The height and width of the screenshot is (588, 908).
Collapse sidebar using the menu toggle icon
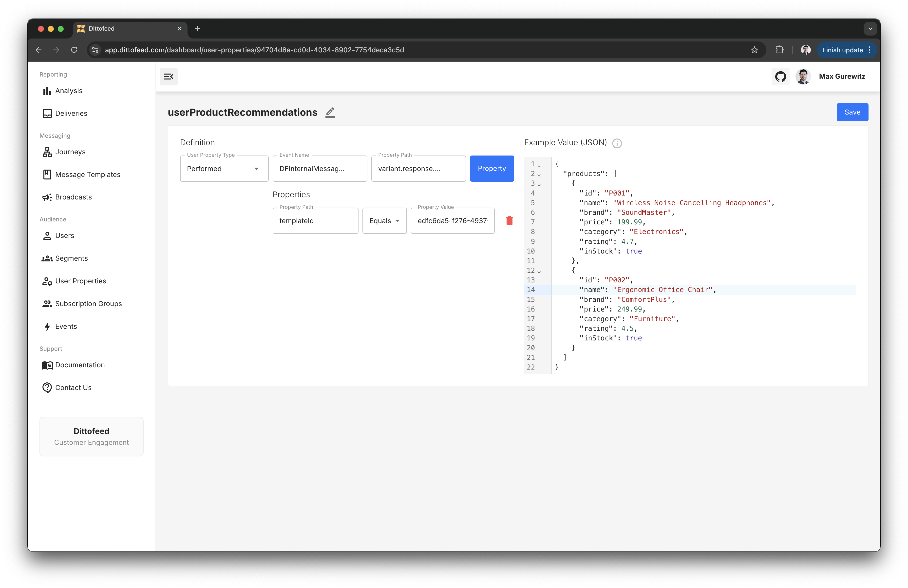[x=169, y=76]
